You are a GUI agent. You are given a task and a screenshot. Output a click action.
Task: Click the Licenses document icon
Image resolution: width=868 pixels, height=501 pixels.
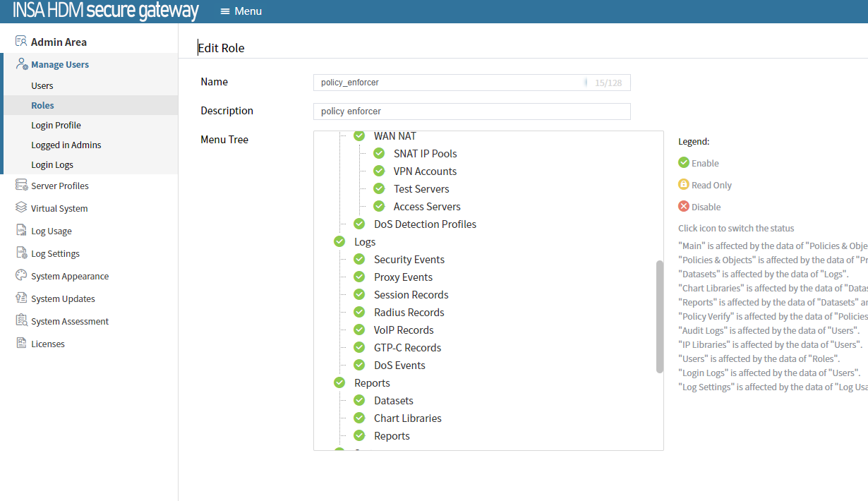[x=21, y=344]
